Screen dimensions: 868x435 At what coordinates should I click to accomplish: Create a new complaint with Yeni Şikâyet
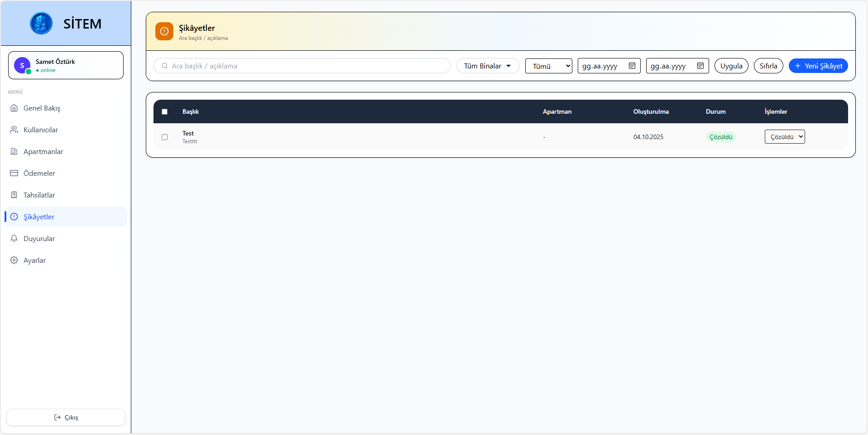click(818, 66)
